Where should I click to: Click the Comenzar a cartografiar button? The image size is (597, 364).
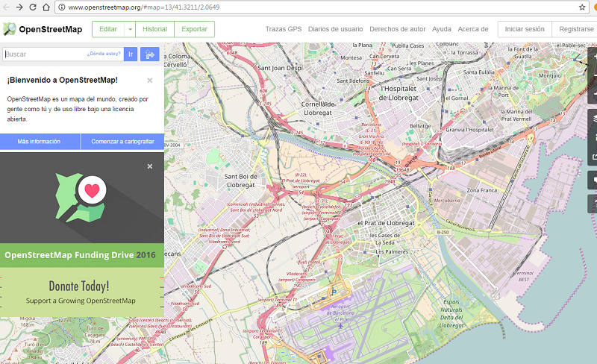[x=122, y=141]
